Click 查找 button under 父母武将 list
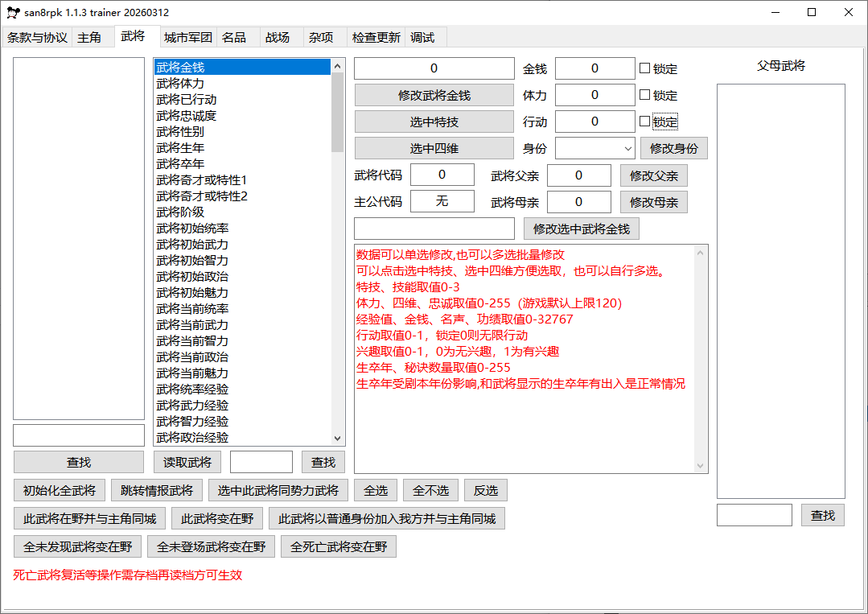The image size is (868, 614). [822, 515]
